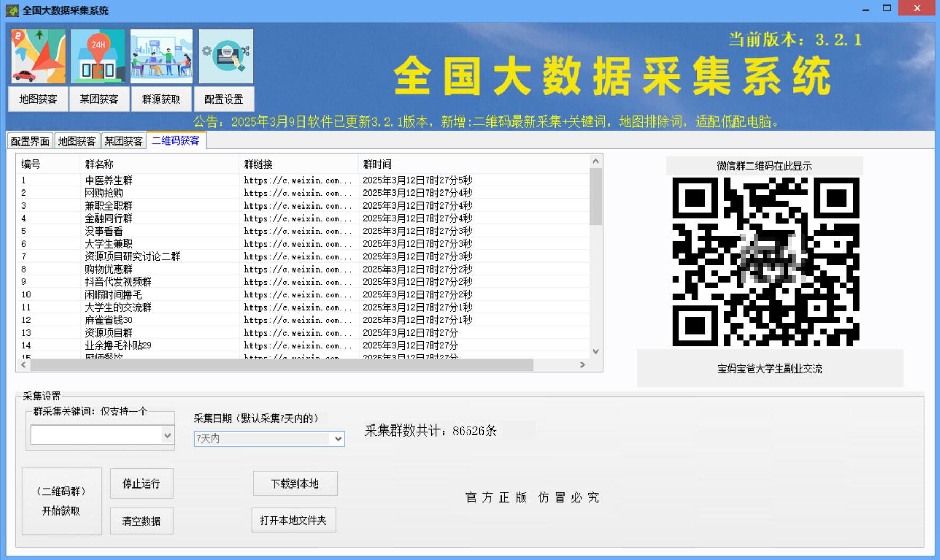Click the 24H store icon image
940x560 pixels.
click(x=98, y=56)
